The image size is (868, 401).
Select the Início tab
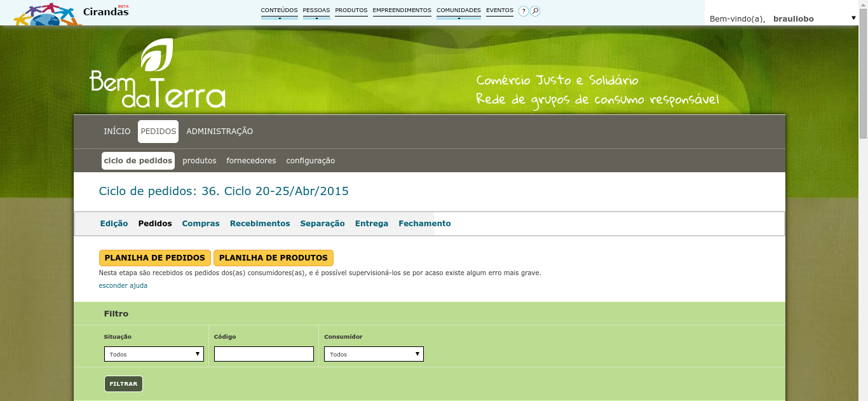(x=117, y=132)
